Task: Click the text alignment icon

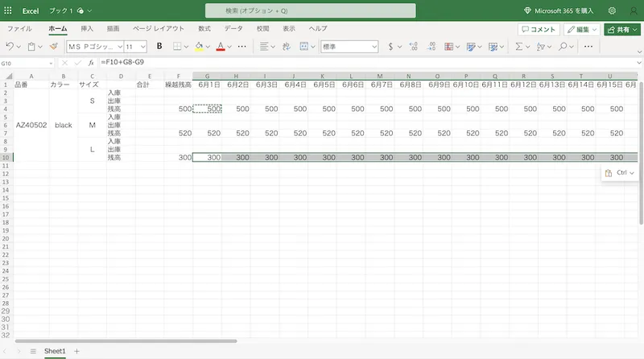Action: coord(264,47)
